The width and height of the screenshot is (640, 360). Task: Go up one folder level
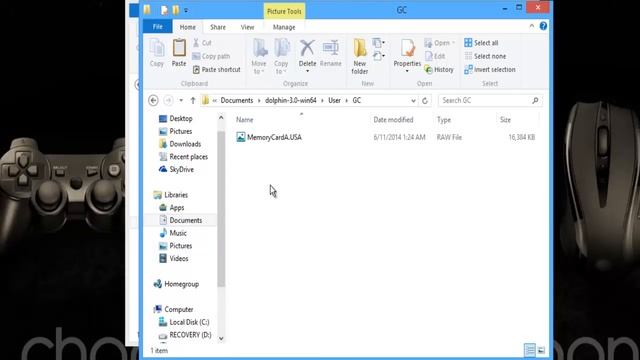[193, 100]
